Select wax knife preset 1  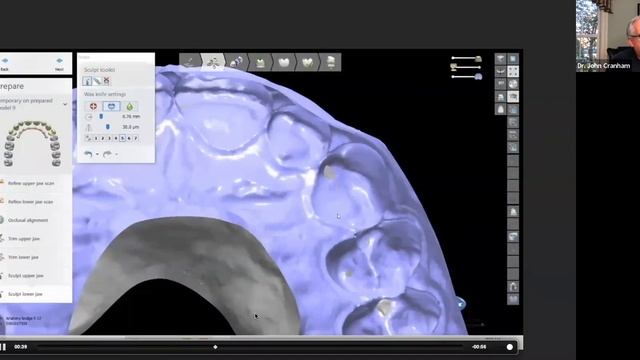(x=96, y=138)
